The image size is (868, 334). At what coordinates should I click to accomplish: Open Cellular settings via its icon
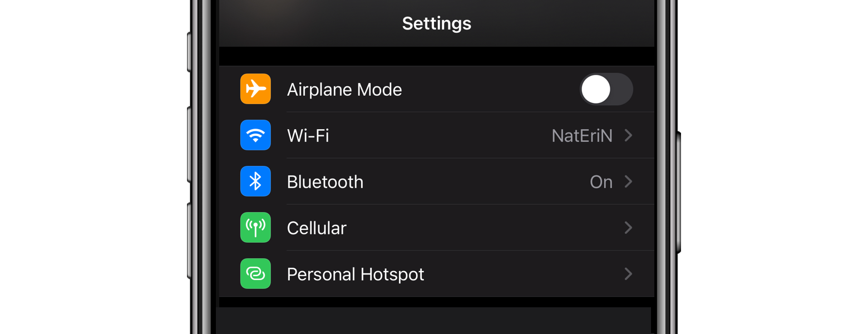[x=255, y=228]
